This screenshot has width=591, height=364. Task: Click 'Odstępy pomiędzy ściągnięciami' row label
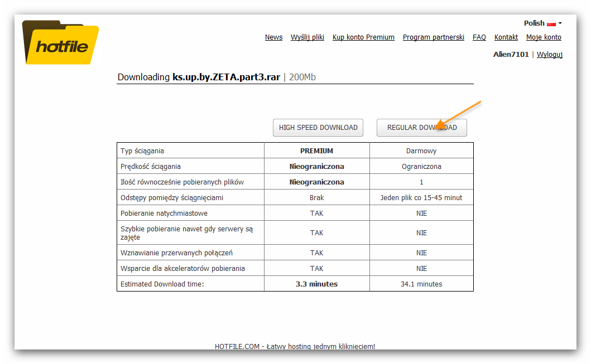click(x=172, y=198)
